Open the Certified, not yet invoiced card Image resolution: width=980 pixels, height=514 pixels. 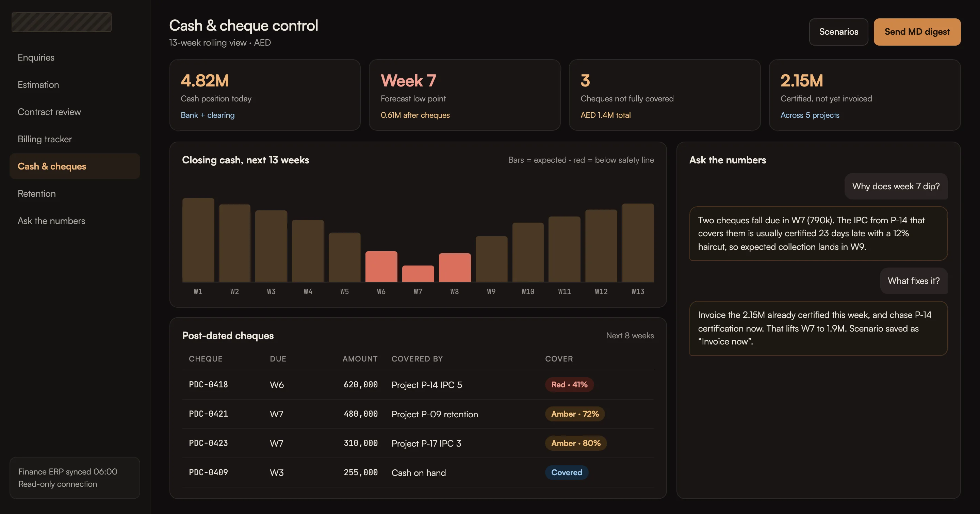[x=865, y=95]
